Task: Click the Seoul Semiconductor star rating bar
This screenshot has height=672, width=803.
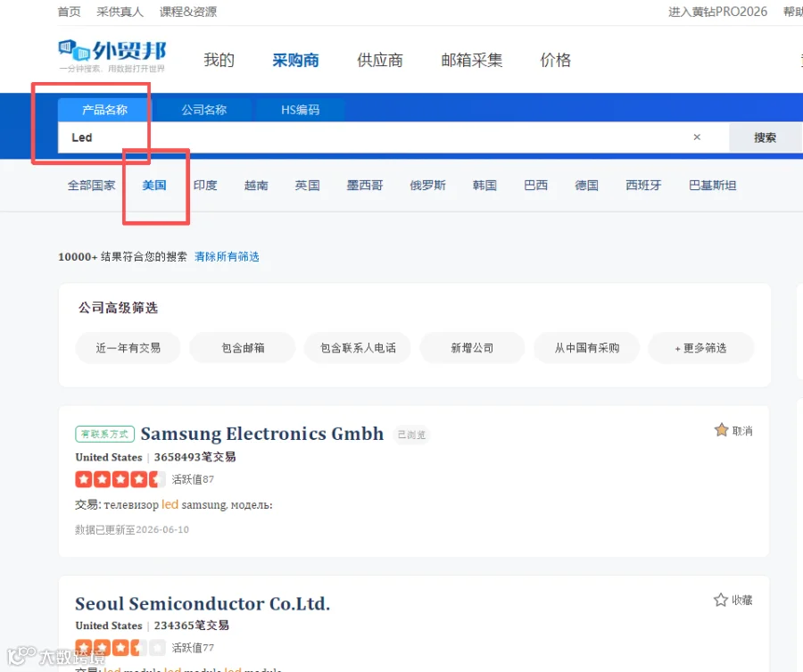Action: click(120, 648)
